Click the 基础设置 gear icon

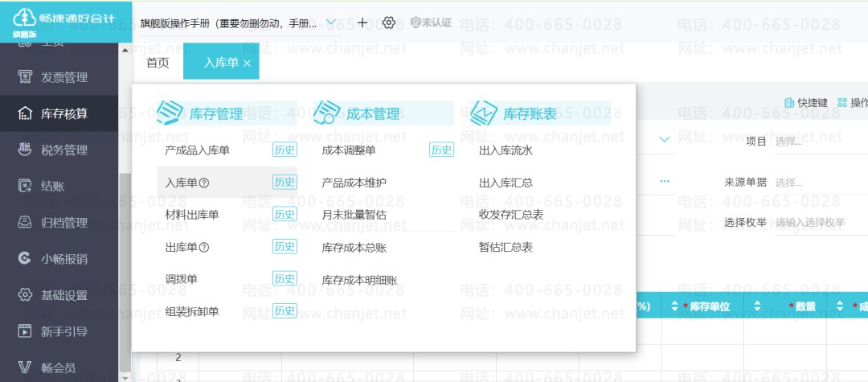point(24,295)
